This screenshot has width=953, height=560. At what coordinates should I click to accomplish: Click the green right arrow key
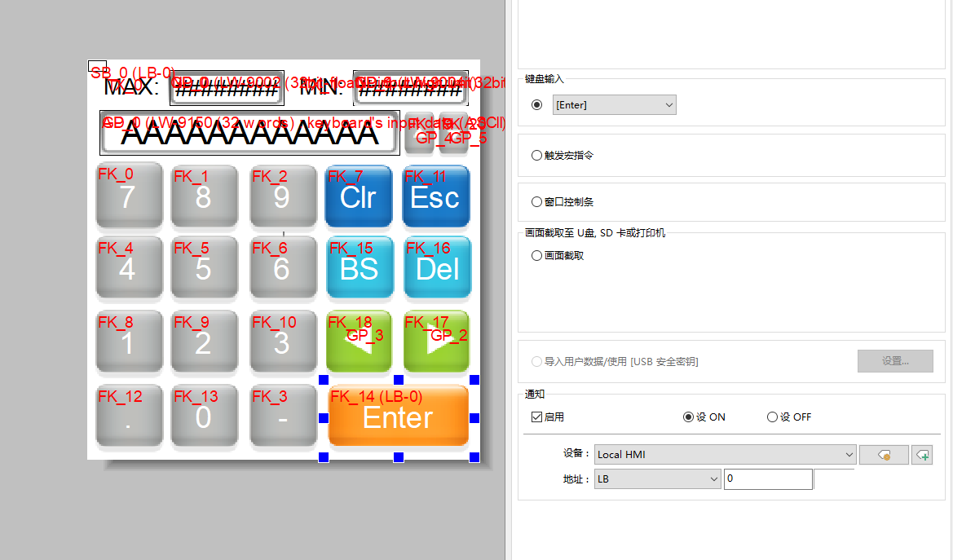click(436, 342)
